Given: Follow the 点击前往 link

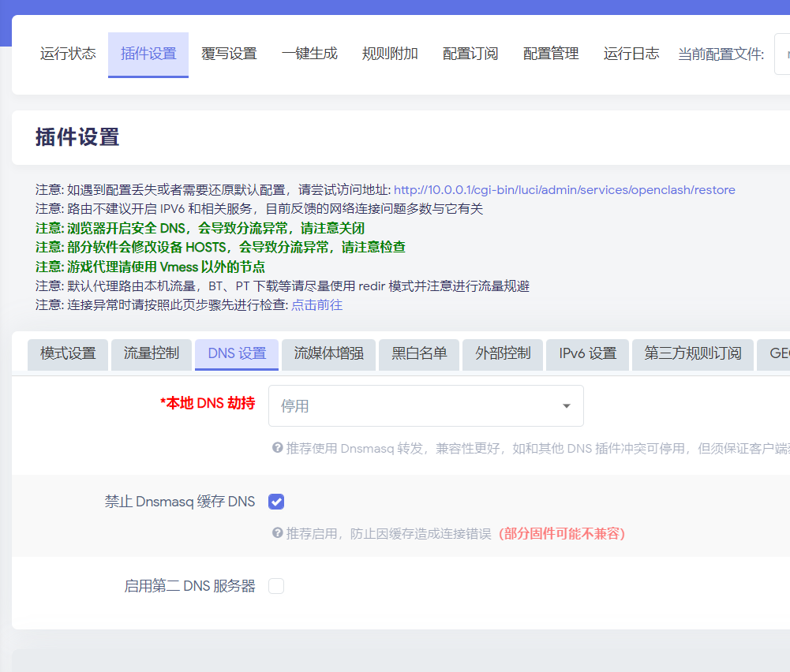Looking at the screenshot, I should [x=316, y=304].
